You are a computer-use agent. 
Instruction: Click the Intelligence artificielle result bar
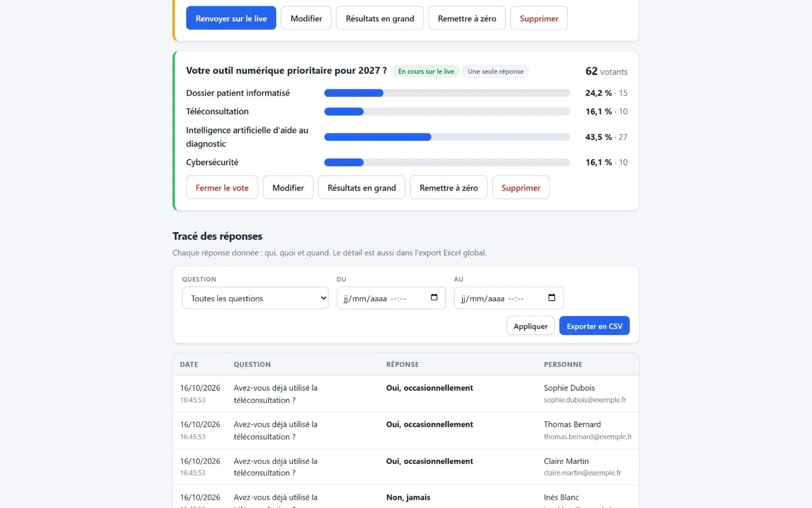[447, 137]
